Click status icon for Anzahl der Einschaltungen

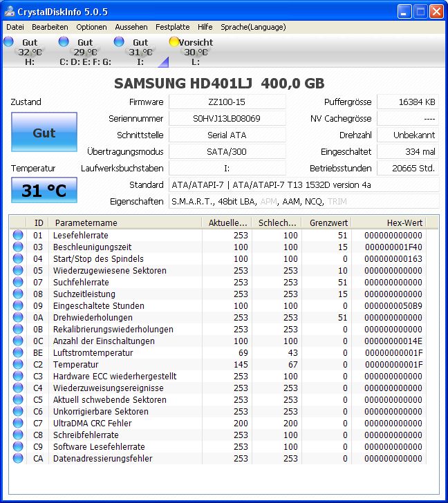[x=18, y=341]
